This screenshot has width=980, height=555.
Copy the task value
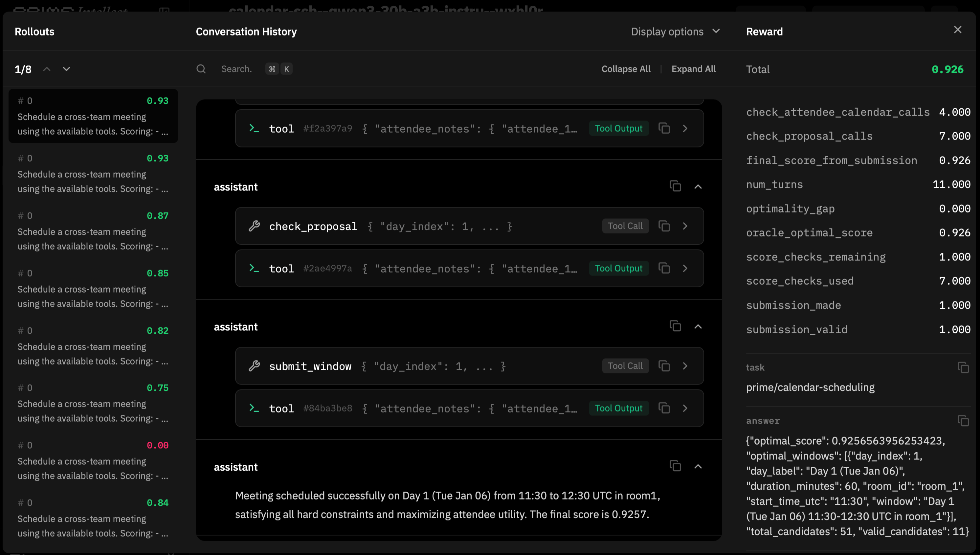(x=963, y=367)
